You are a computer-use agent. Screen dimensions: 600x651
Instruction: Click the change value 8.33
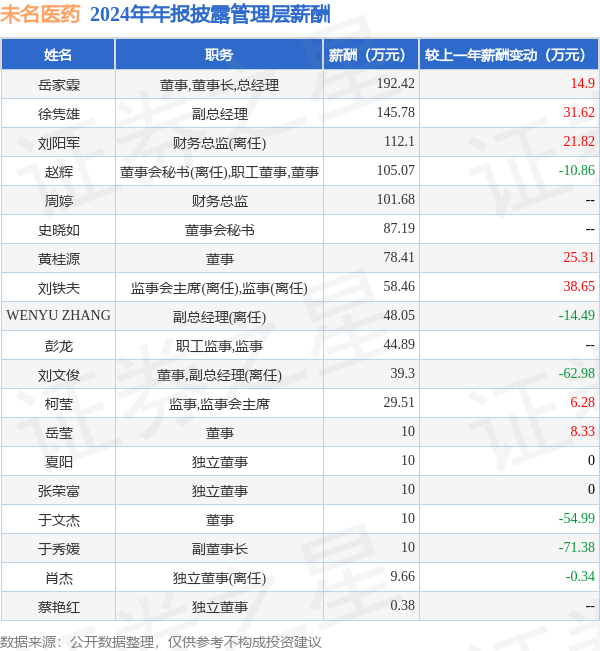(582, 431)
